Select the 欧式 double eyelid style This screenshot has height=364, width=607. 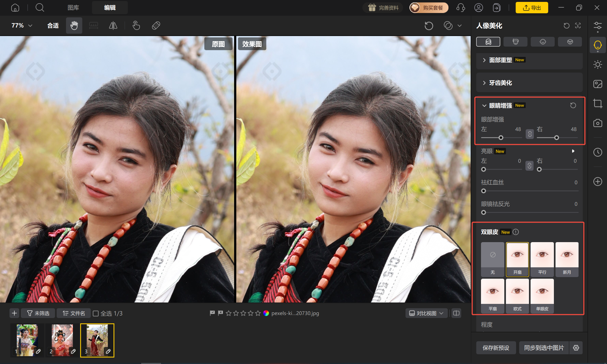(x=517, y=296)
